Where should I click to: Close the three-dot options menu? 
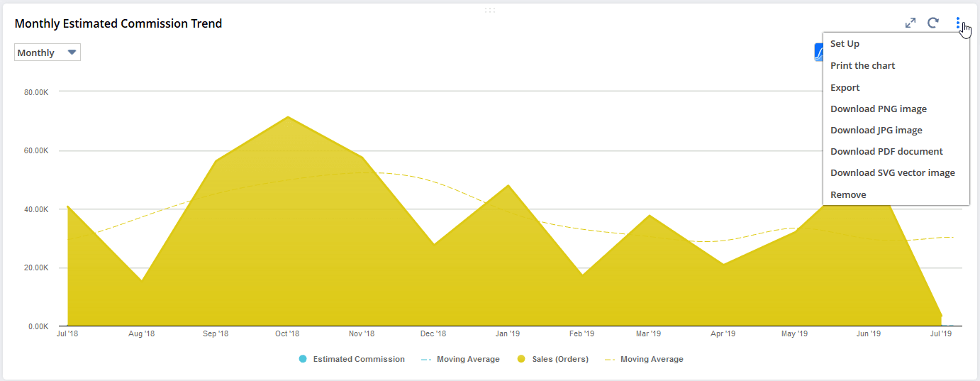(958, 23)
